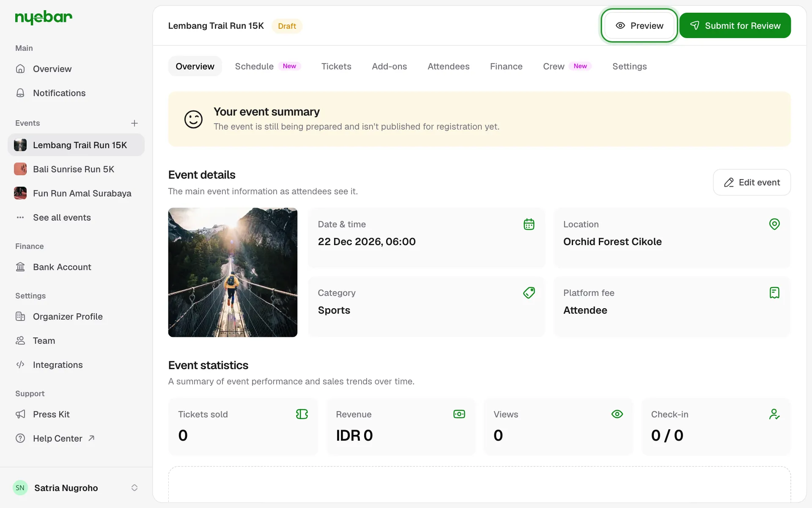Open the Attendees tab
The height and width of the screenshot is (508, 812).
click(448, 66)
